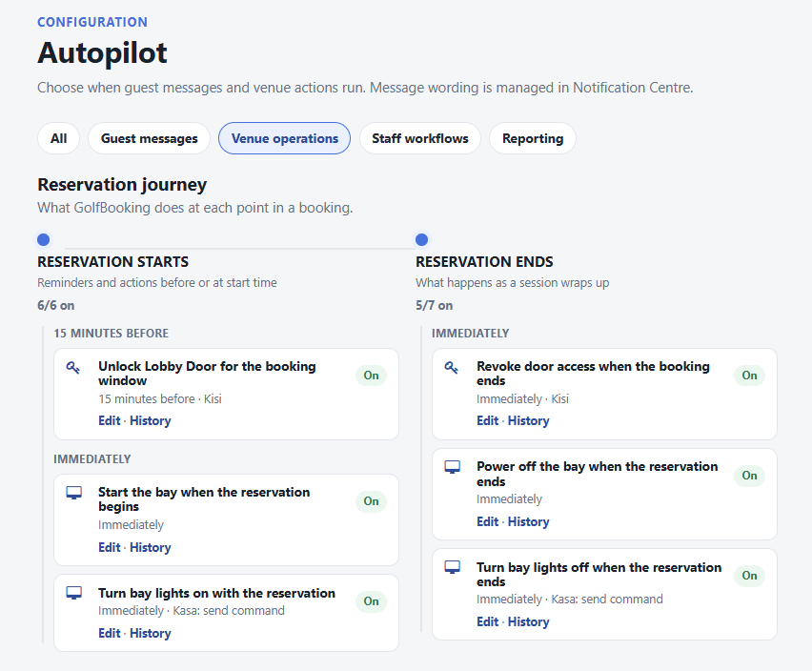
Task: Select the Venue operations tab
Action: (284, 138)
